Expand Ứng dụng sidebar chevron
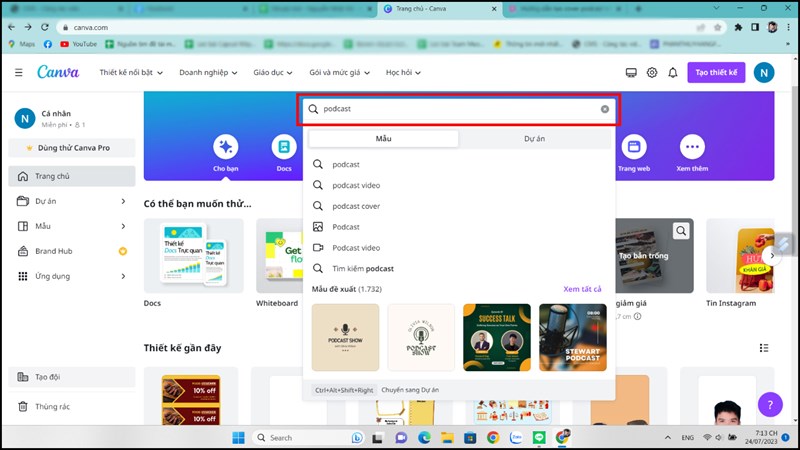This screenshot has width=800, height=450. click(x=123, y=276)
